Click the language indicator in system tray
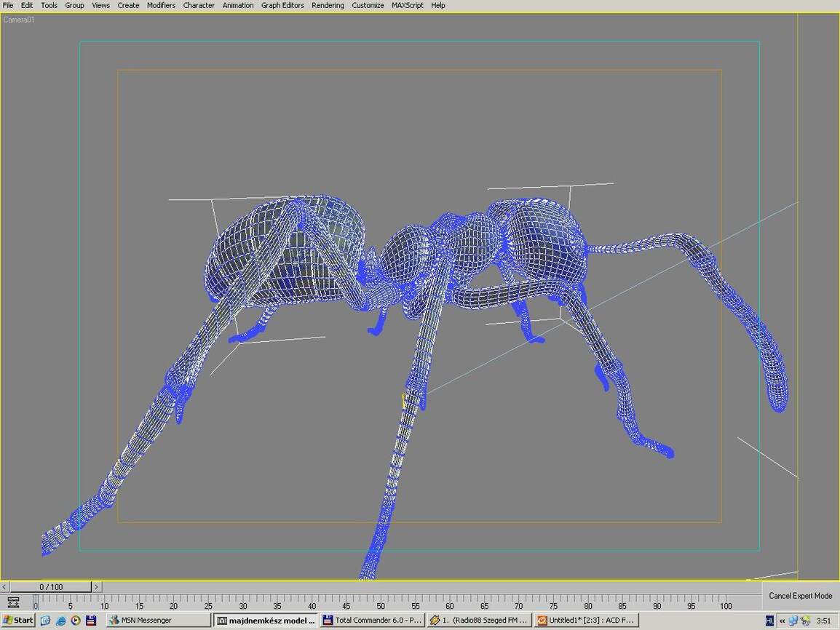Viewport: 840px width, 630px height. [x=769, y=621]
